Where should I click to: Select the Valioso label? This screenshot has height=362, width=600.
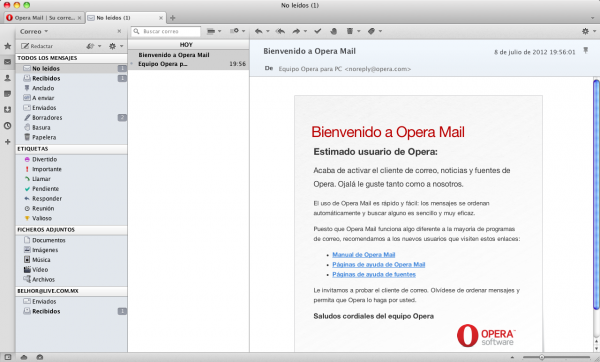pyautogui.click(x=71, y=218)
